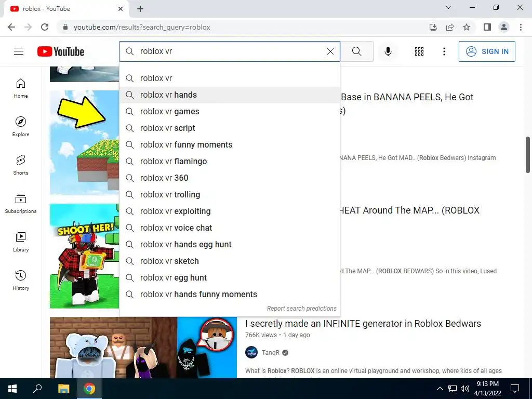
Task: Show hidden system tray icons
Action: coord(440,389)
